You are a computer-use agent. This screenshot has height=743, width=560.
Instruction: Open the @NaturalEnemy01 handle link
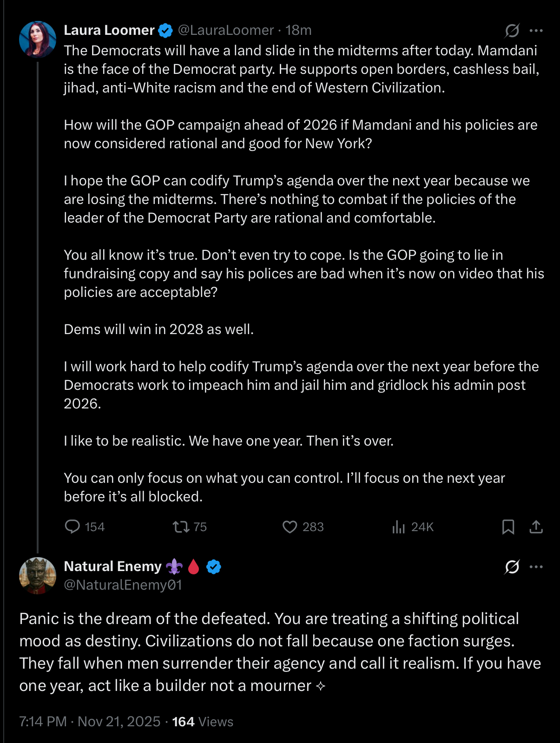point(123,585)
